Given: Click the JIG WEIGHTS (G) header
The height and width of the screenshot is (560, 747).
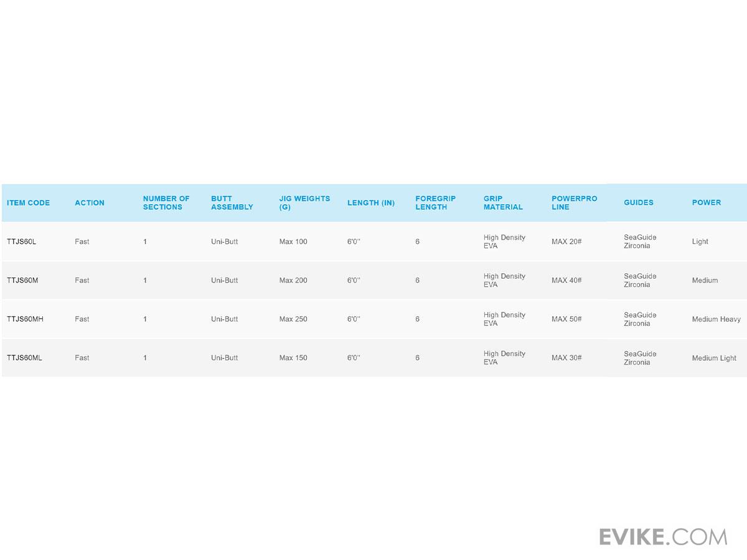Looking at the screenshot, I should 304,203.
